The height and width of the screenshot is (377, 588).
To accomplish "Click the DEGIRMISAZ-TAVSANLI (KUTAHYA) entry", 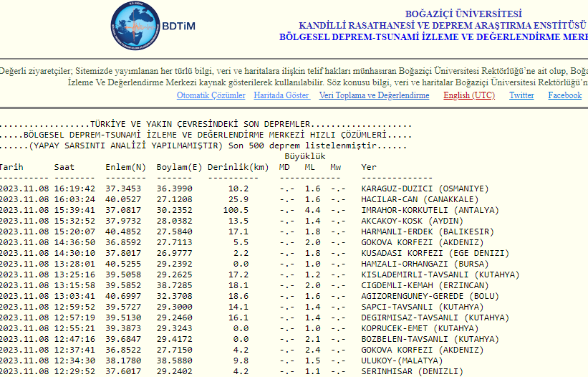I will (435, 318).
